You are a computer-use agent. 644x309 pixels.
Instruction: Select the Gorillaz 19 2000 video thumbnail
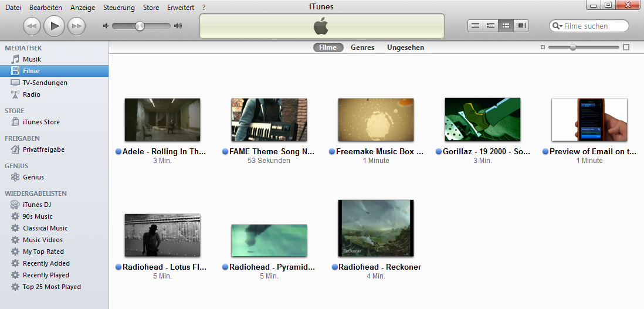[x=483, y=120]
